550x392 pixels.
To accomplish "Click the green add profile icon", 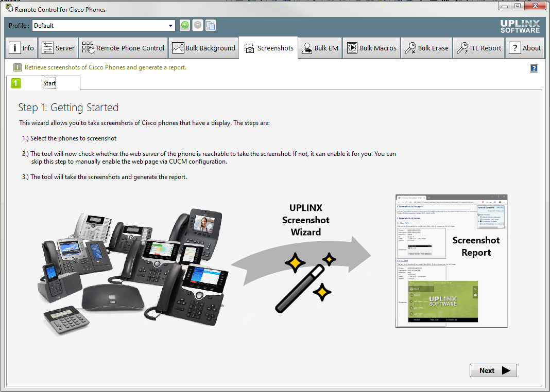I will 185,25.
